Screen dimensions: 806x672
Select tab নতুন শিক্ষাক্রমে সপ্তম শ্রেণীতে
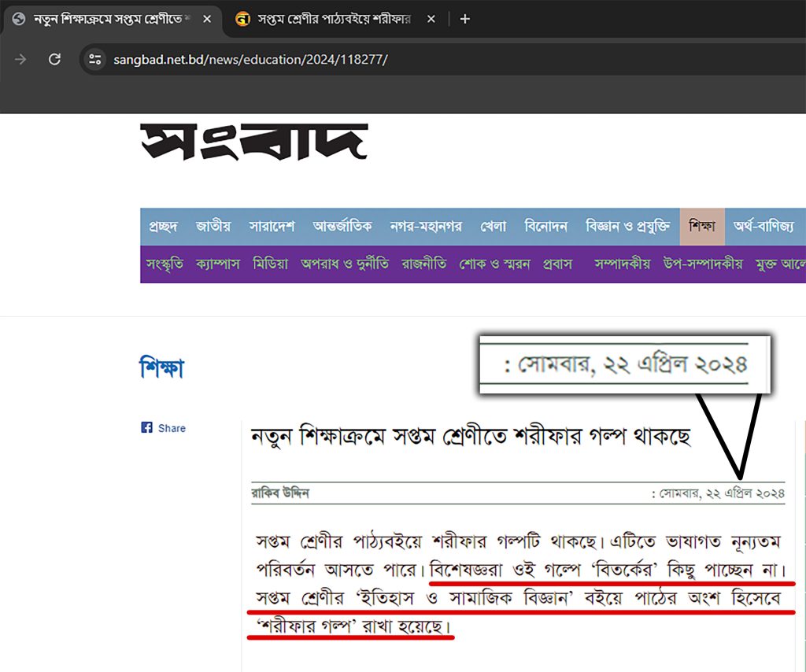pos(111,19)
